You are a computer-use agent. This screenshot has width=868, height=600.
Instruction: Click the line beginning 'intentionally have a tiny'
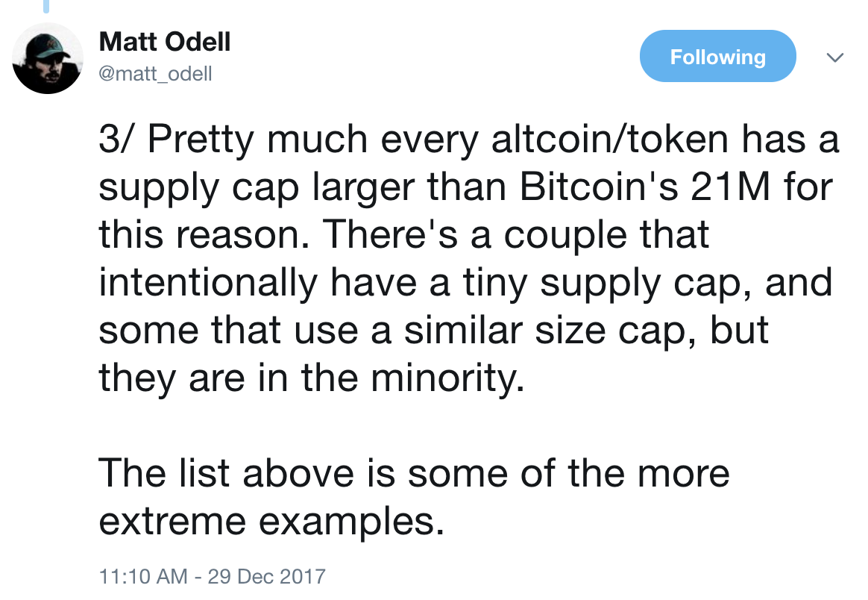click(465, 283)
